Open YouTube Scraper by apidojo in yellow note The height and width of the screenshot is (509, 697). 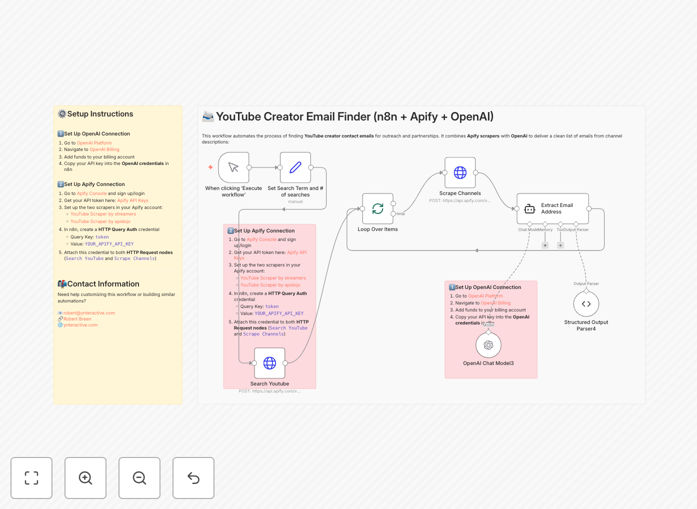tap(100, 221)
